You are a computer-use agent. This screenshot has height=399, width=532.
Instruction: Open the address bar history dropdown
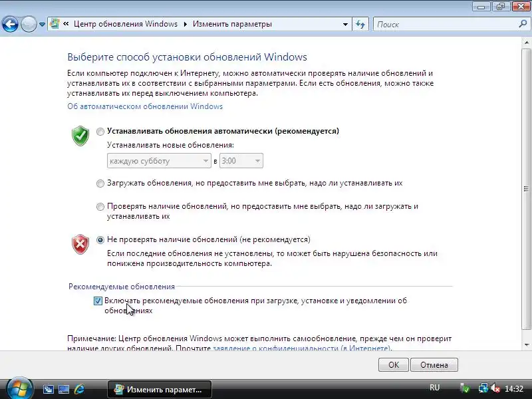click(345, 25)
